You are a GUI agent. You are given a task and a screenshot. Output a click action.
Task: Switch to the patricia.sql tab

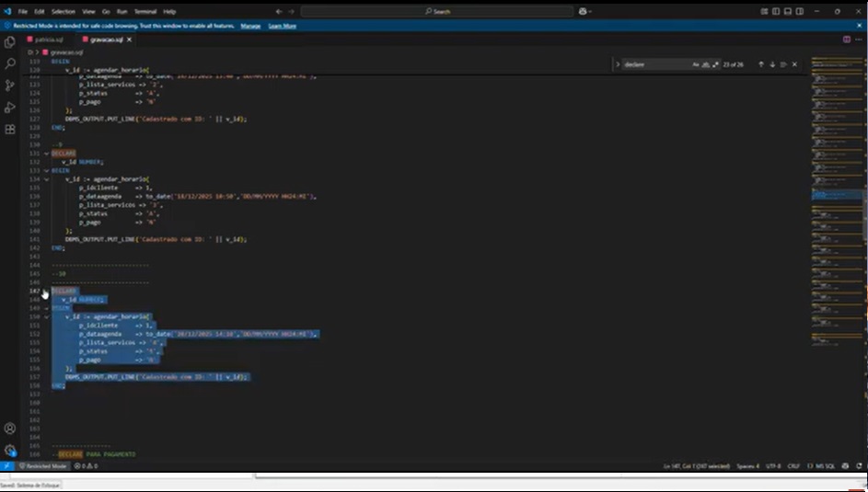(49, 40)
